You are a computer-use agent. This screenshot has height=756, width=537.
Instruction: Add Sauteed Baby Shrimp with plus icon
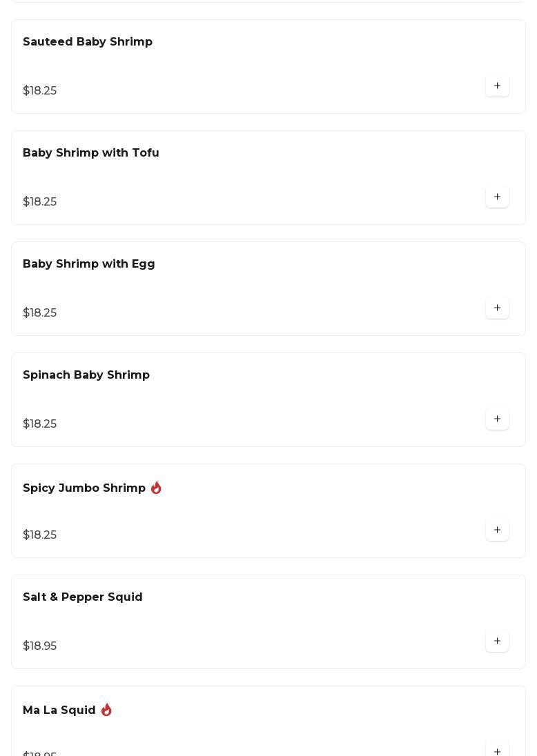[x=497, y=86]
